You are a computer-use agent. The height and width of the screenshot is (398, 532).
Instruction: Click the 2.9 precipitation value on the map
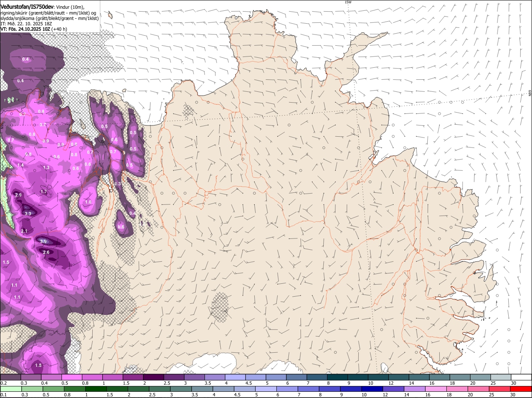(x=18, y=195)
